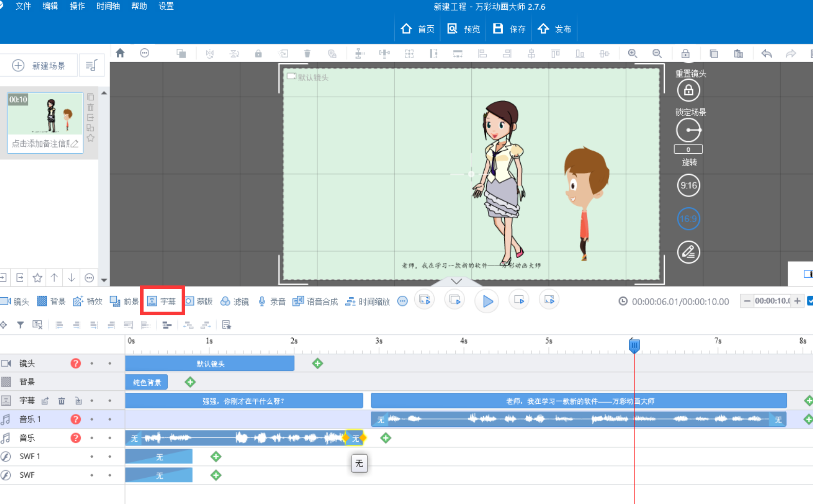Click the 字幕 subtitle tool icon

click(152, 301)
